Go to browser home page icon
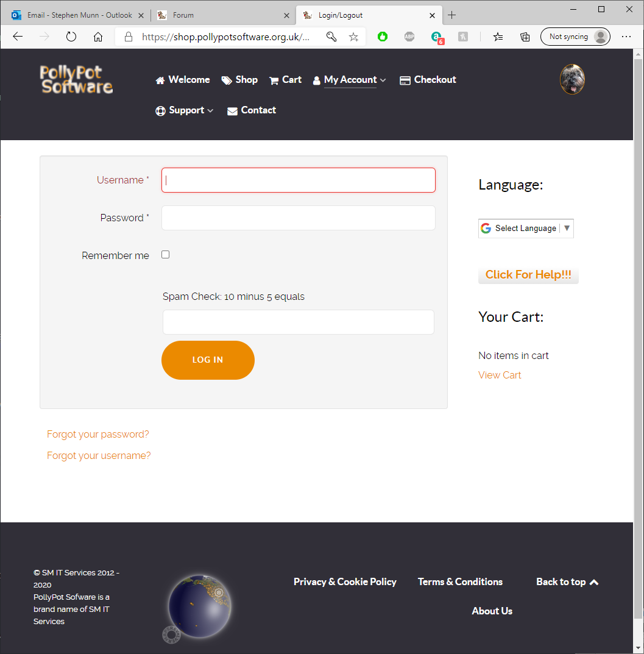 (98, 37)
